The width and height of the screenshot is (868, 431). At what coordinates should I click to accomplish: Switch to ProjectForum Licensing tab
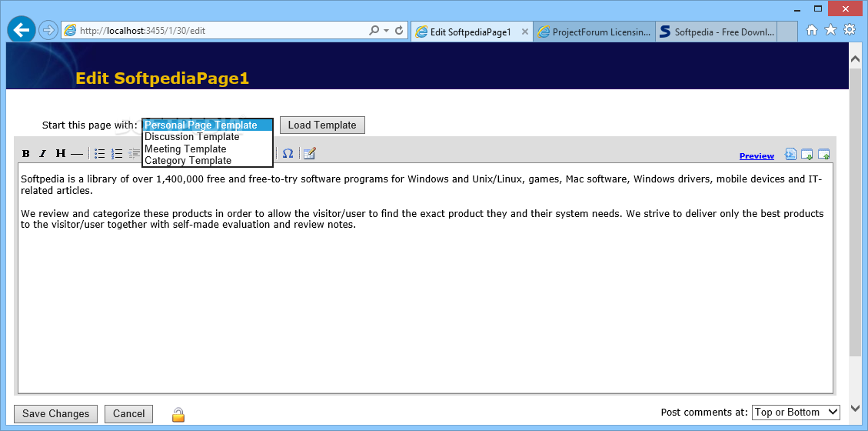[x=594, y=32]
